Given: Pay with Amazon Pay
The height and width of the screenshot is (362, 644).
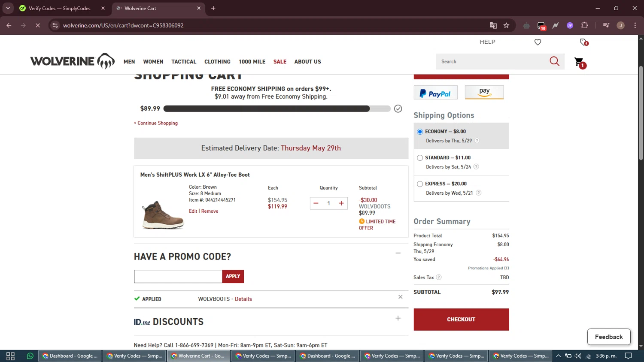Looking at the screenshot, I should coord(484,93).
